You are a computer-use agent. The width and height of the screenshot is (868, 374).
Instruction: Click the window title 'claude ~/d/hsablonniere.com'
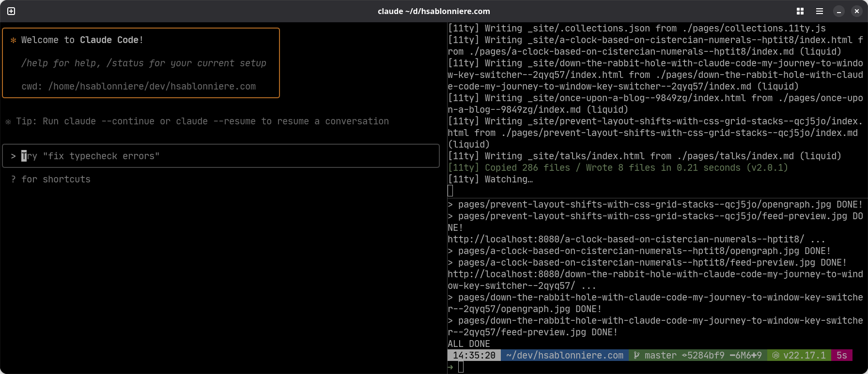click(x=434, y=11)
